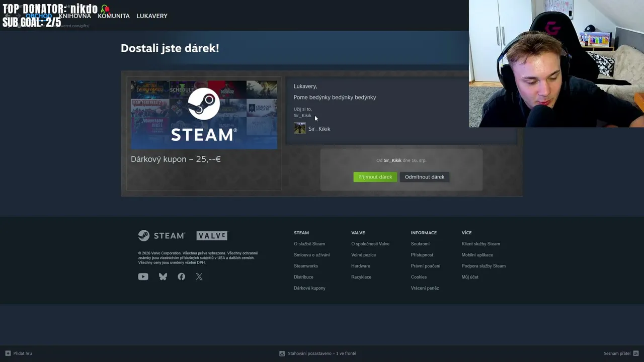Click the VÍCE footer column heading
The height and width of the screenshot is (362, 644).
tap(466, 233)
